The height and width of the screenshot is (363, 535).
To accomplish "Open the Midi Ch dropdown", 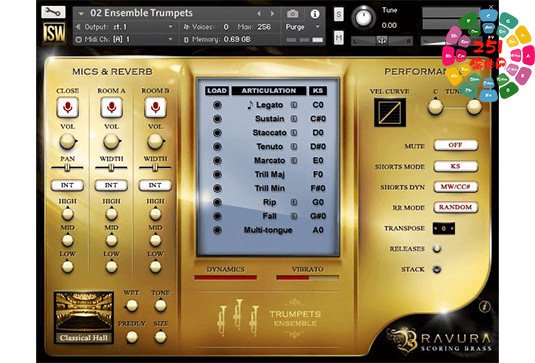I will [x=125, y=39].
